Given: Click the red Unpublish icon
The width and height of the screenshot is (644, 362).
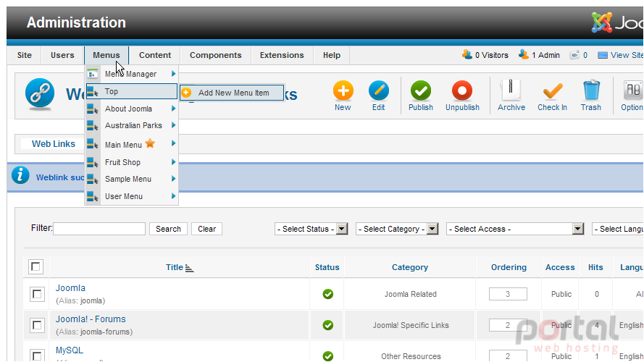Looking at the screenshot, I should 462,90.
